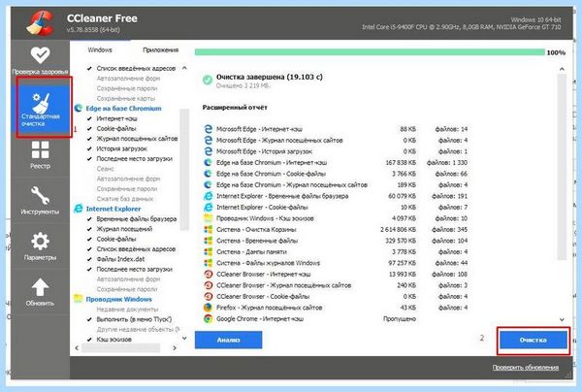This screenshot has width=582, height=392.
Task: Click report list down arrow
Action: pos(562,319)
